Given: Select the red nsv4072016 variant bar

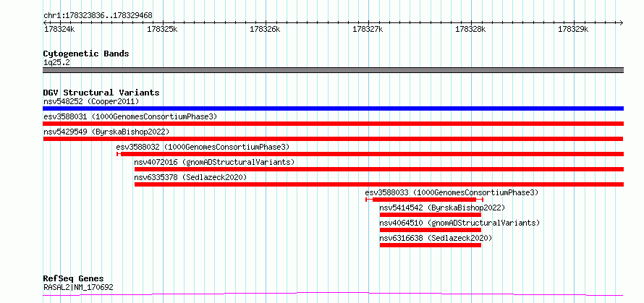Looking at the screenshot, I should [379, 169].
